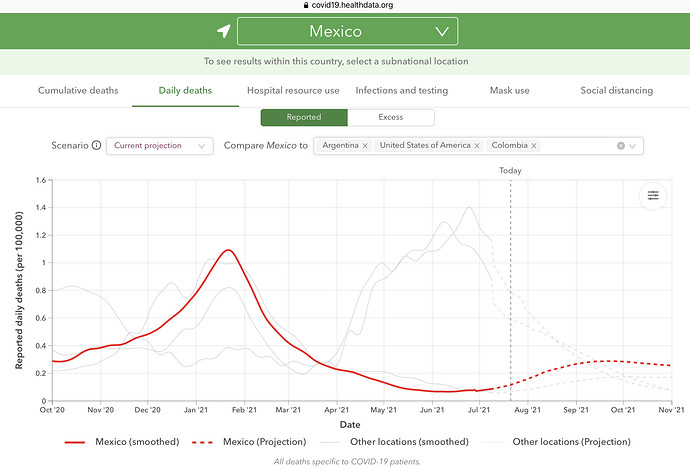Open chart settings sliders icon

click(x=653, y=196)
